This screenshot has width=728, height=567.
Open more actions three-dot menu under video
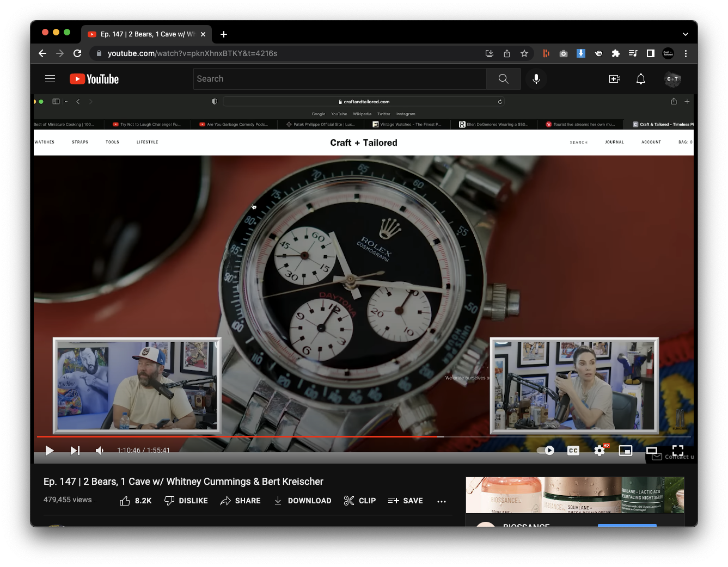[442, 501]
